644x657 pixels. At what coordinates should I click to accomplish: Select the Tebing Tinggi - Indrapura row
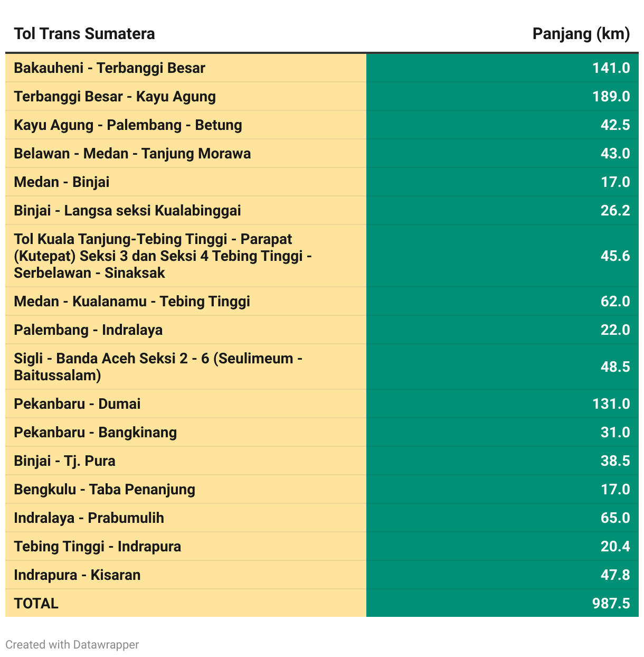322,546
